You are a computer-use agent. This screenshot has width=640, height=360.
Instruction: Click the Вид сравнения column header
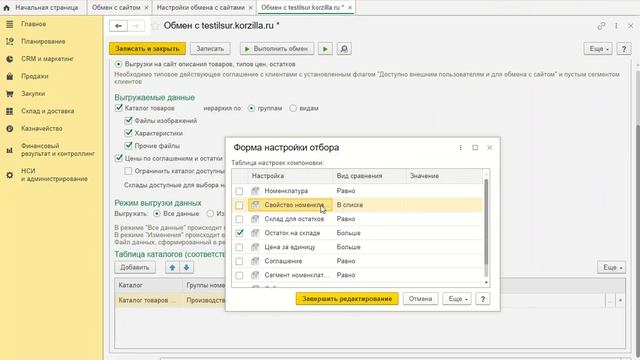point(359,176)
